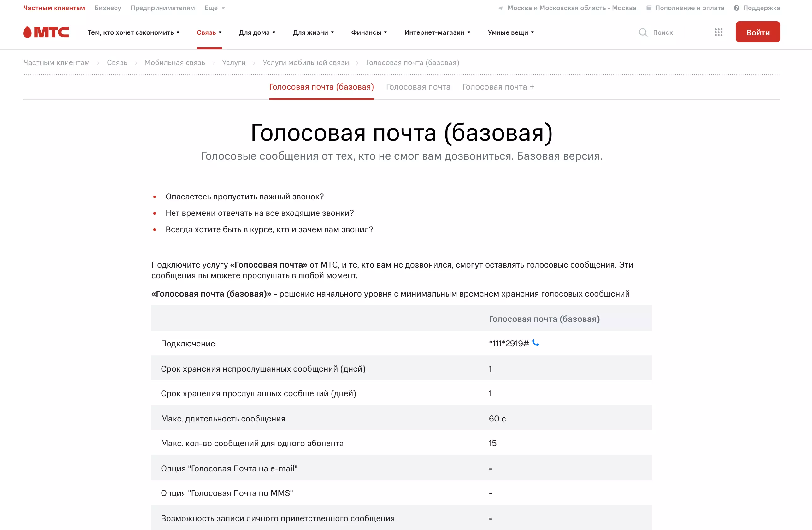Open the Поддержка link
Image resolution: width=812 pixels, height=530 pixels.
(x=762, y=8)
